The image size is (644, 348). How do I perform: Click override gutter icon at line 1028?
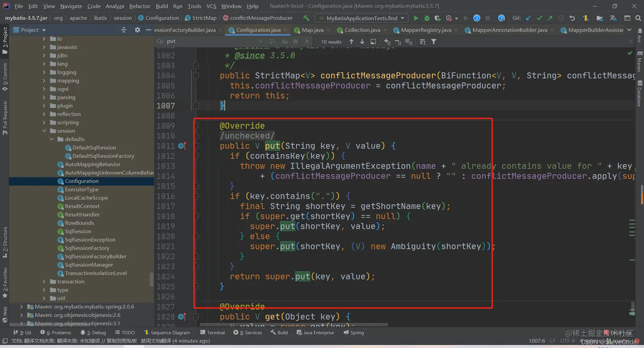[x=182, y=317]
